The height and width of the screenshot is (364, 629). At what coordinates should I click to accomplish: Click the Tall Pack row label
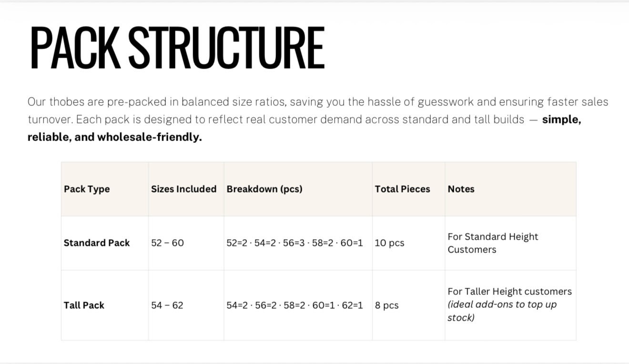84,305
